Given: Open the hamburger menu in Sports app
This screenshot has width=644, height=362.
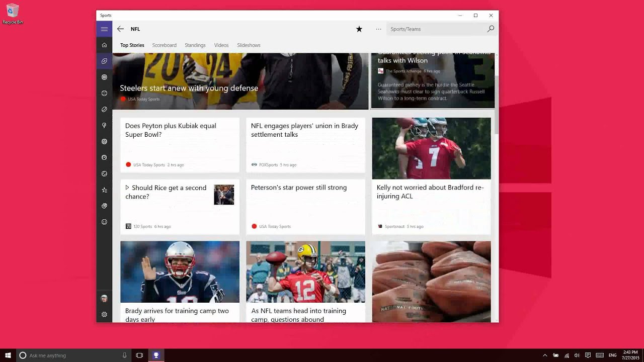Looking at the screenshot, I should click(104, 29).
